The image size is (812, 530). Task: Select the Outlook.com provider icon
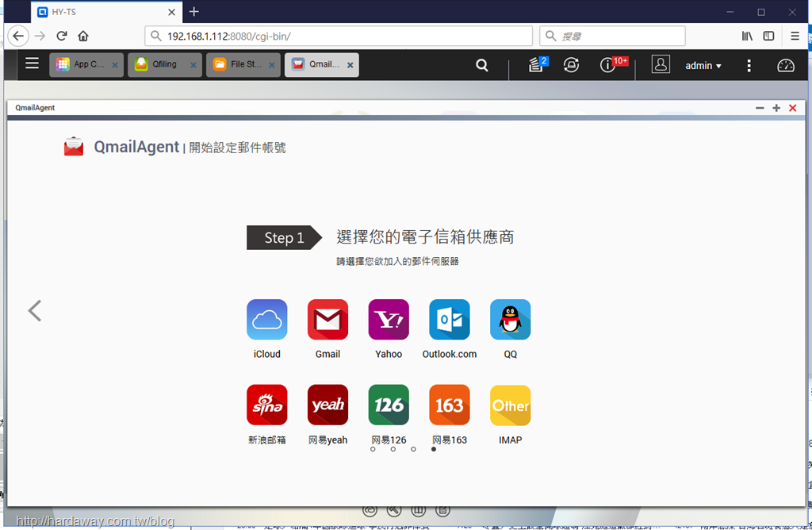[450, 319]
